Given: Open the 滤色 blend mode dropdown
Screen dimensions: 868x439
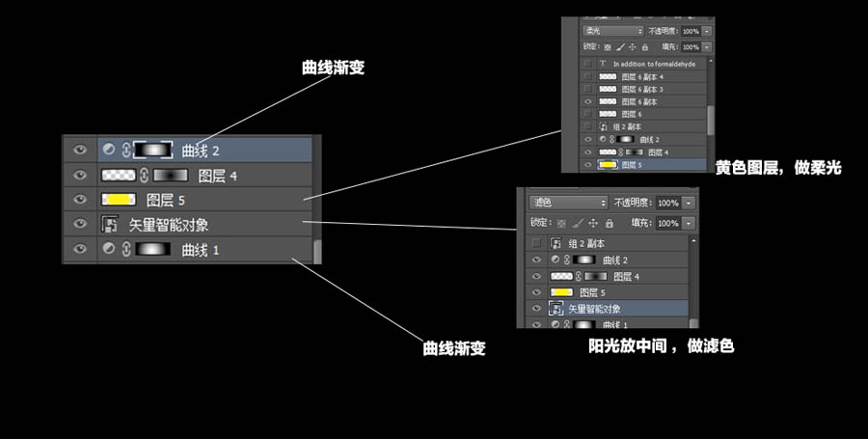Looking at the screenshot, I should [566, 204].
